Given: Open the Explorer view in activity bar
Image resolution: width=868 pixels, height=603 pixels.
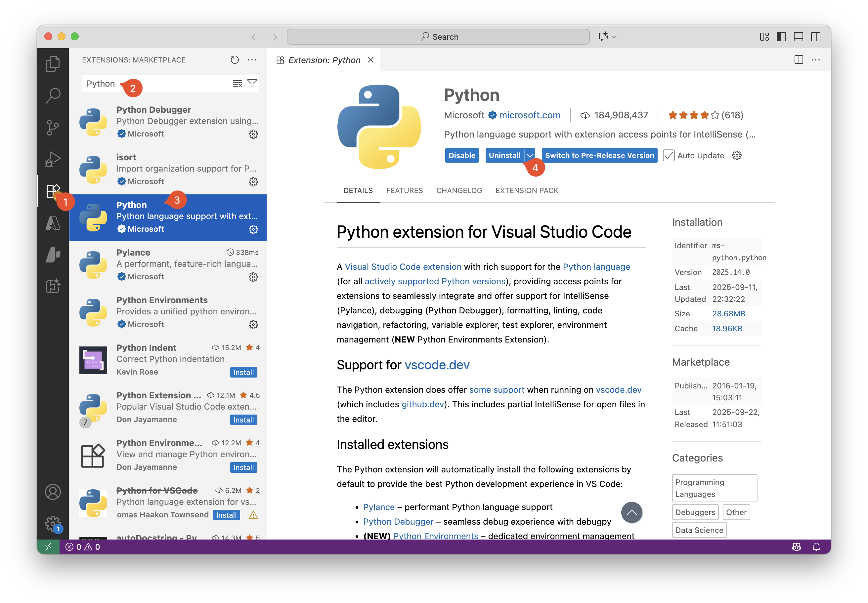Looking at the screenshot, I should [x=53, y=64].
